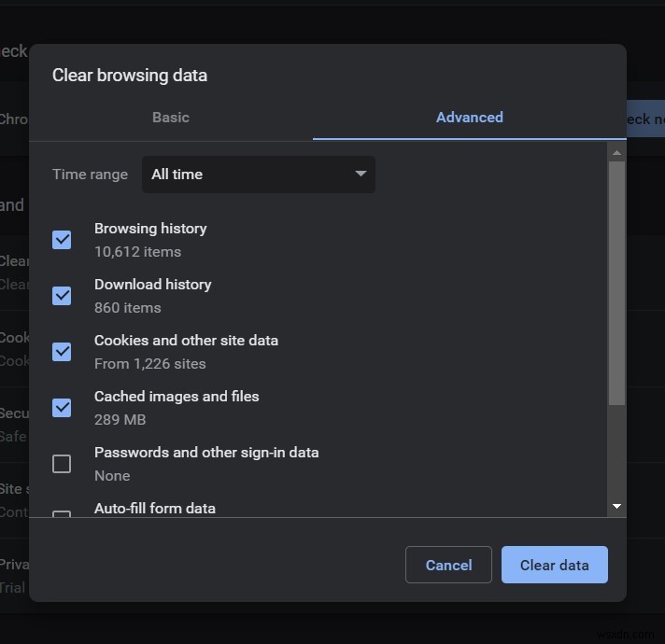Click the Clear data button
Viewport: 665px width, 644px height.
554,565
